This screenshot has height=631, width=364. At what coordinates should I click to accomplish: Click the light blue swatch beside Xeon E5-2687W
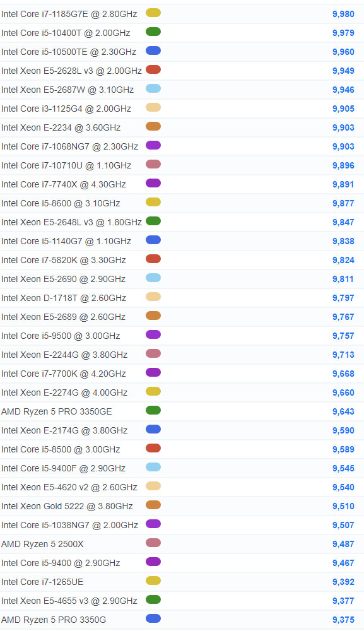point(153,88)
